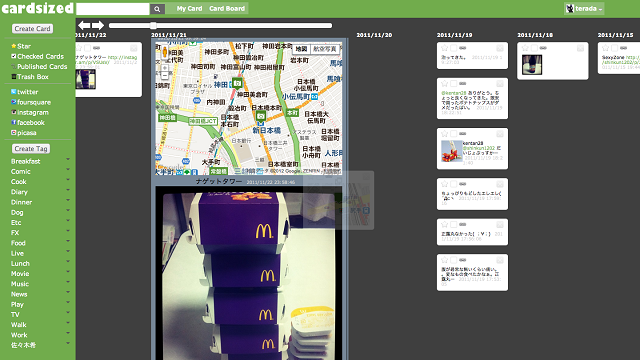Close the card under 2011/11/18

[580, 48]
